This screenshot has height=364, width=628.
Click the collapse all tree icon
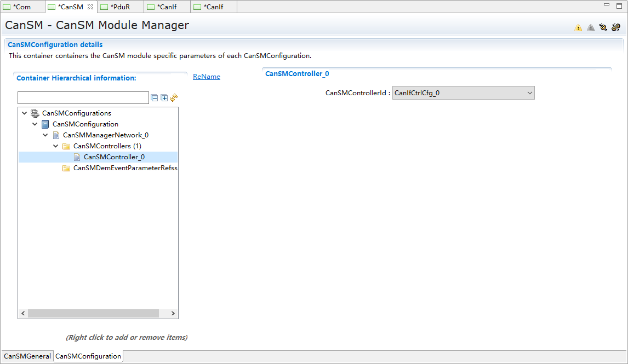click(x=155, y=98)
